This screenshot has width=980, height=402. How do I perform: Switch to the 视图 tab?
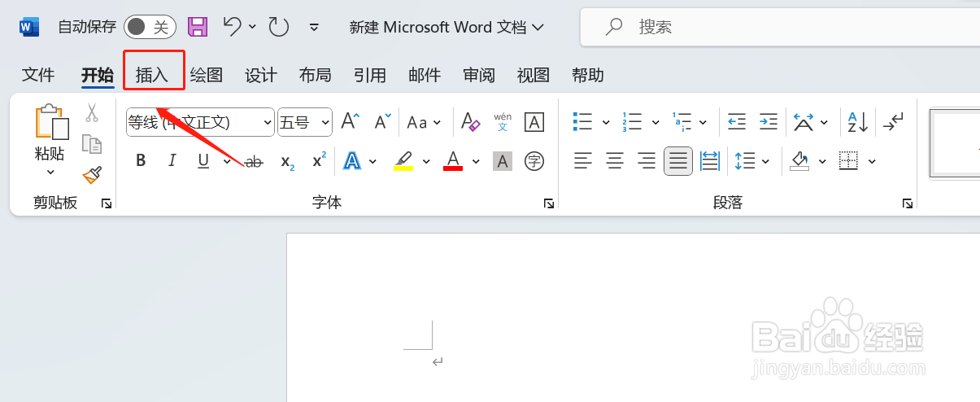tap(534, 76)
